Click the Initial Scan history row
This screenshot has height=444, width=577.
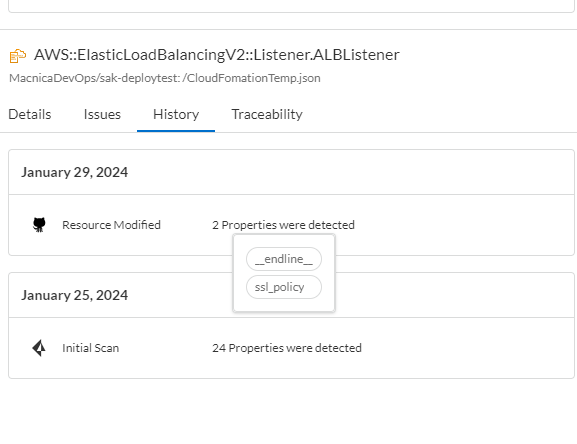(x=291, y=348)
